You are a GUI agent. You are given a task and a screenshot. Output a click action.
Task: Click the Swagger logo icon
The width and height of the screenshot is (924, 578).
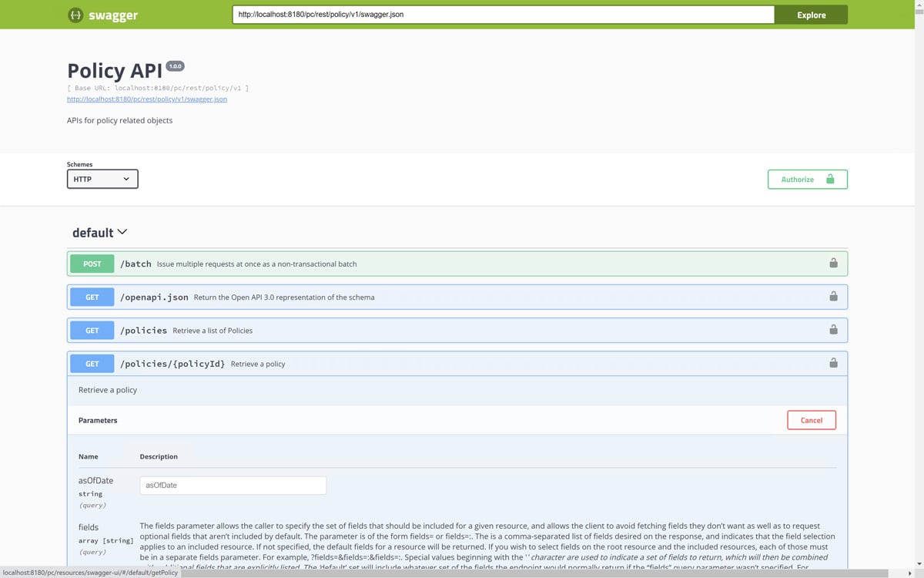(x=75, y=15)
